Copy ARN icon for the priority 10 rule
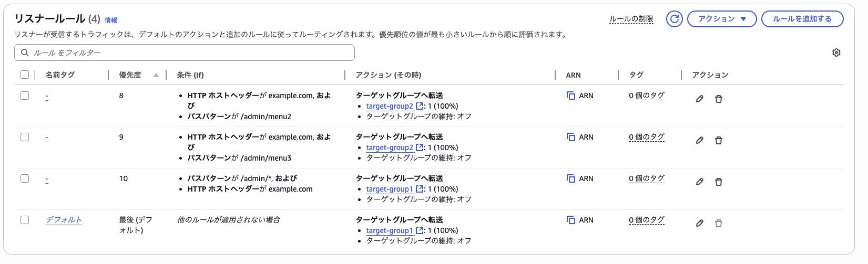The width and height of the screenshot is (868, 264). (x=570, y=178)
